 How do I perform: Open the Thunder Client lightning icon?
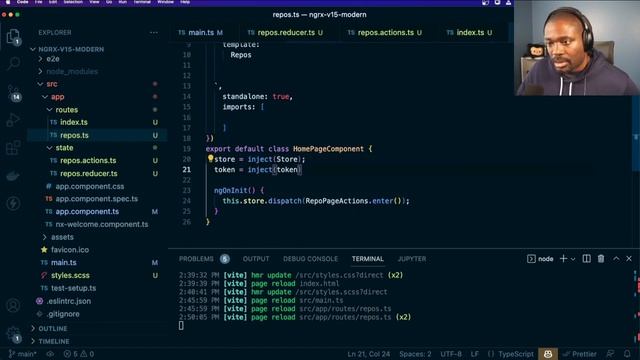13,203
